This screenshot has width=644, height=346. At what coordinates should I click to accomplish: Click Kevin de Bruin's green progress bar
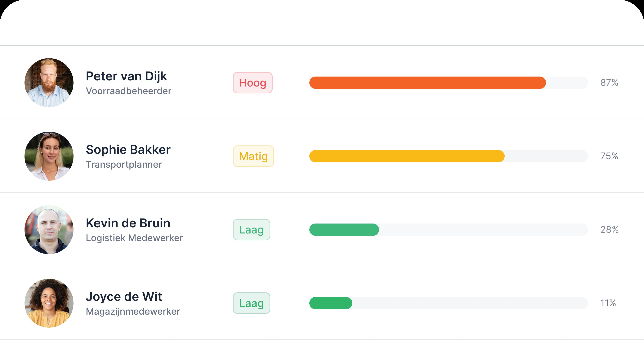coord(344,230)
